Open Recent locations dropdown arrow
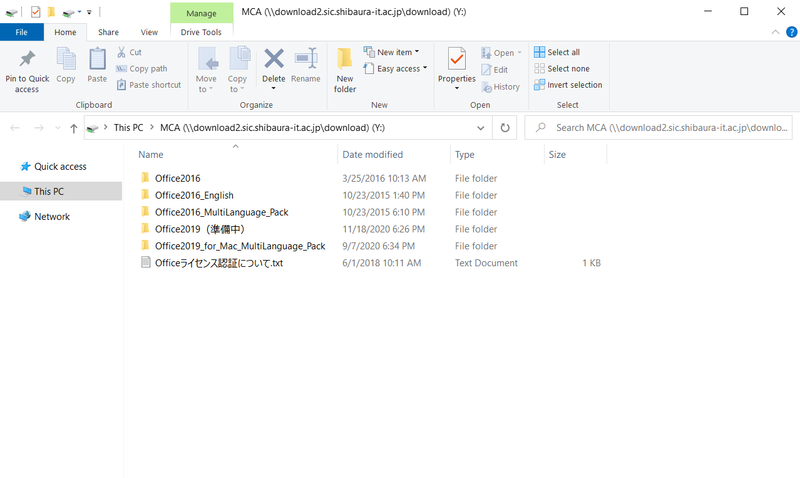Screen dimensions: 800x478 (x=58, y=128)
